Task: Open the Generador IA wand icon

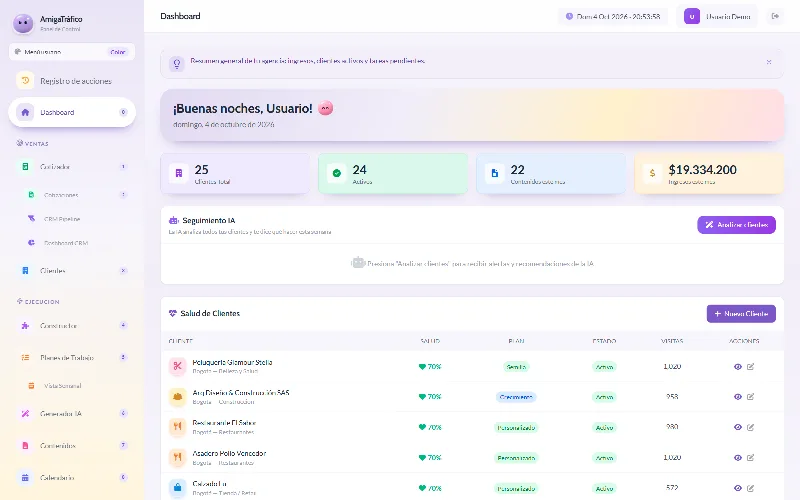Action: coord(25,414)
